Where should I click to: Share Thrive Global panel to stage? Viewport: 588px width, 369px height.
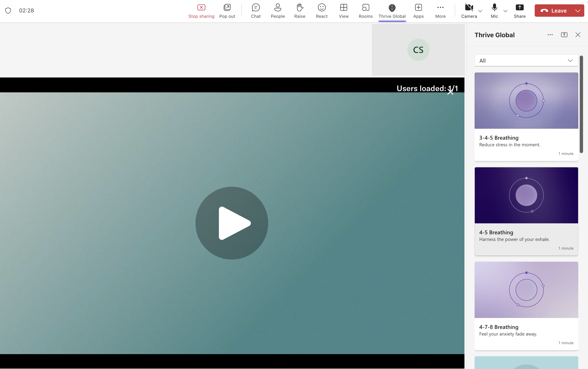pyautogui.click(x=564, y=35)
